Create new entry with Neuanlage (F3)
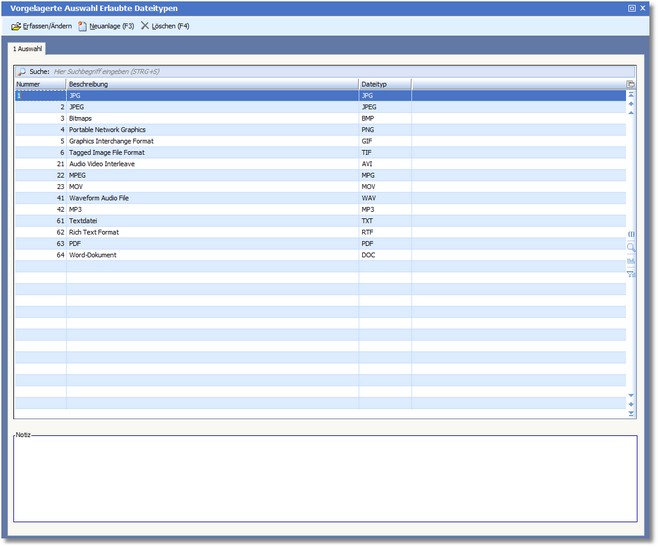The image size is (658, 547). tap(106, 26)
